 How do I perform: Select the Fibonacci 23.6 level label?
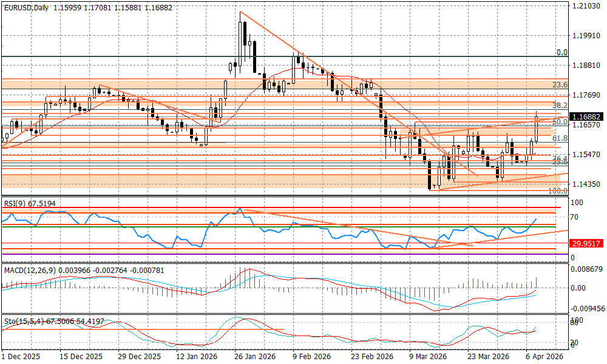(559, 85)
